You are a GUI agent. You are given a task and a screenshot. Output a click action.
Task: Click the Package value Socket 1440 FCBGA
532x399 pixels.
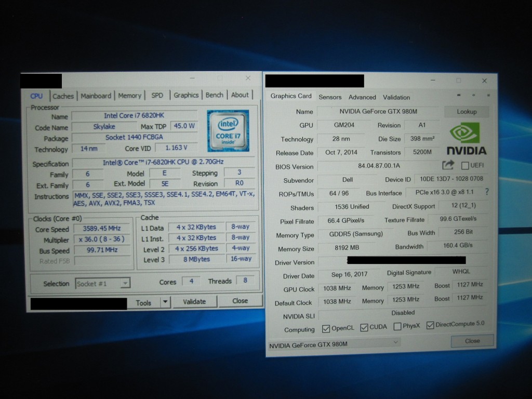tap(134, 137)
